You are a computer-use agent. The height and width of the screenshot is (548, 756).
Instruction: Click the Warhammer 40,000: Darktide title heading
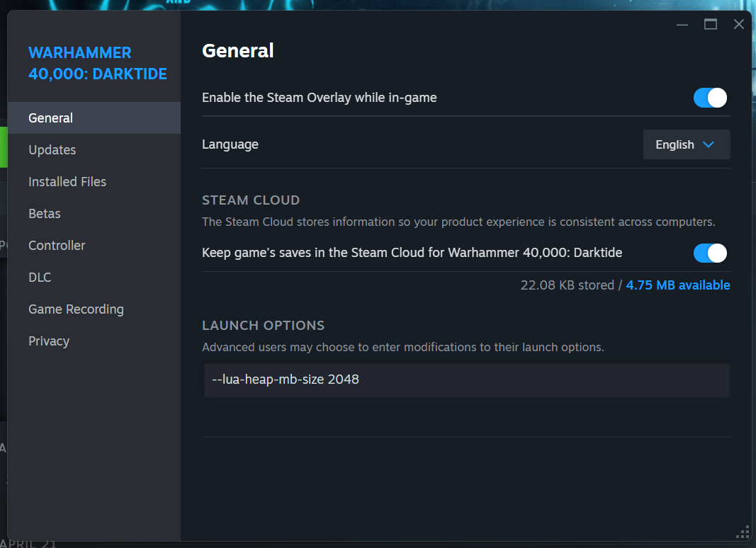point(98,63)
